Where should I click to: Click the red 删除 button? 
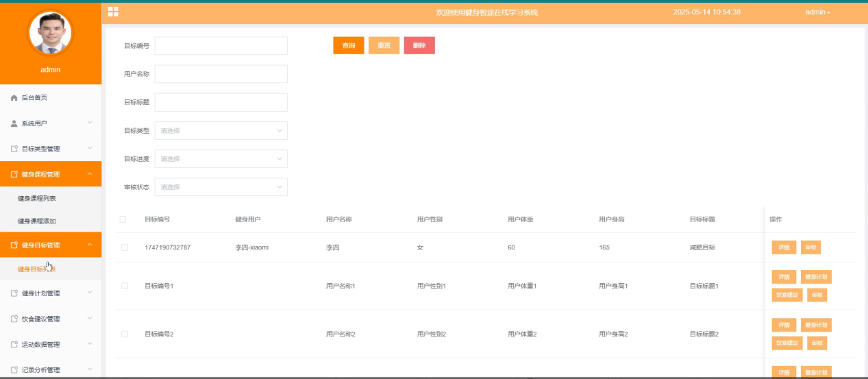pyautogui.click(x=419, y=45)
